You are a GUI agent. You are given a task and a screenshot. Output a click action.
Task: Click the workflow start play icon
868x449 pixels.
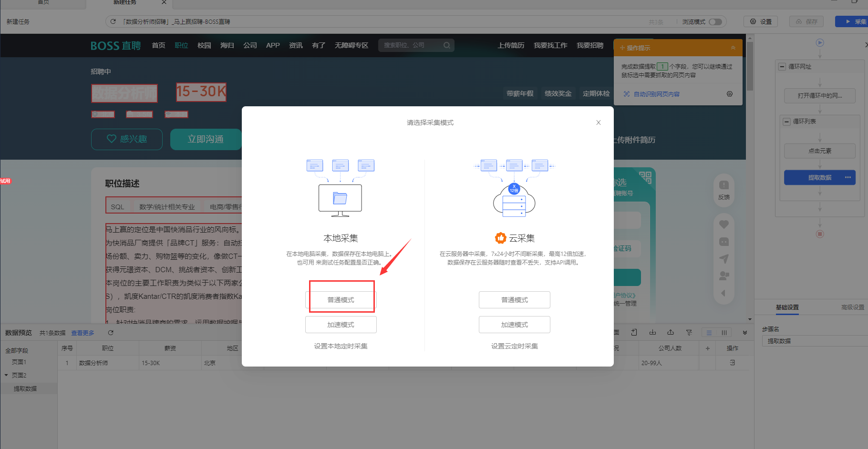820,43
